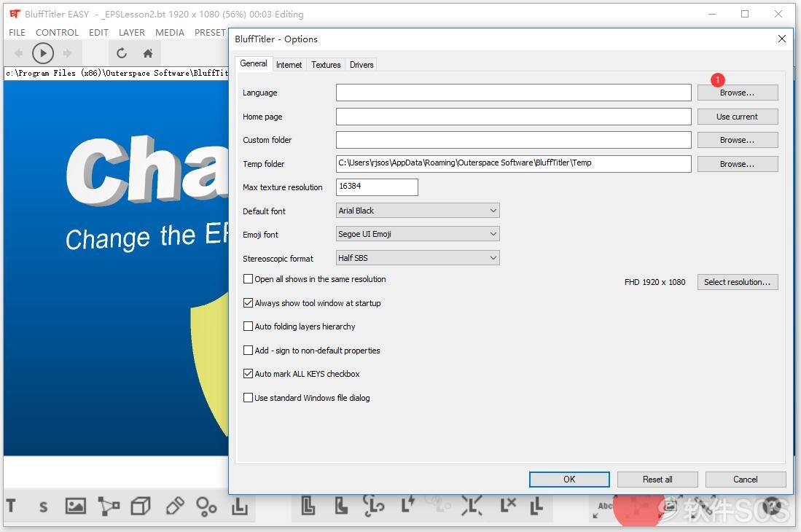Delete active layer with L-X icon
The width and height of the screenshot is (801, 532).
point(508,505)
